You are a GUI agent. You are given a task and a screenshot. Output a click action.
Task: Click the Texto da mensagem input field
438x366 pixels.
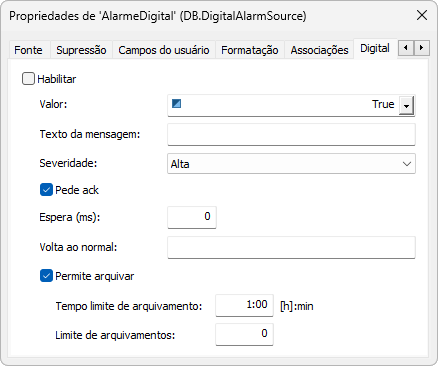click(x=291, y=134)
